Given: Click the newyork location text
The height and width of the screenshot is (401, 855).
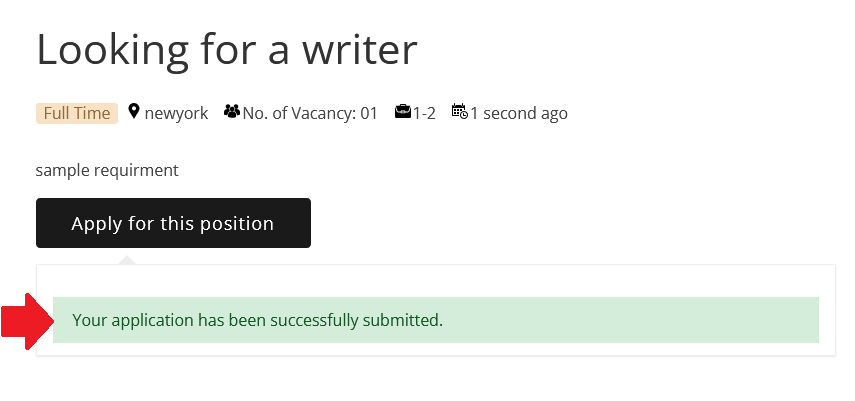Looking at the screenshot, I should pos(176,113).
